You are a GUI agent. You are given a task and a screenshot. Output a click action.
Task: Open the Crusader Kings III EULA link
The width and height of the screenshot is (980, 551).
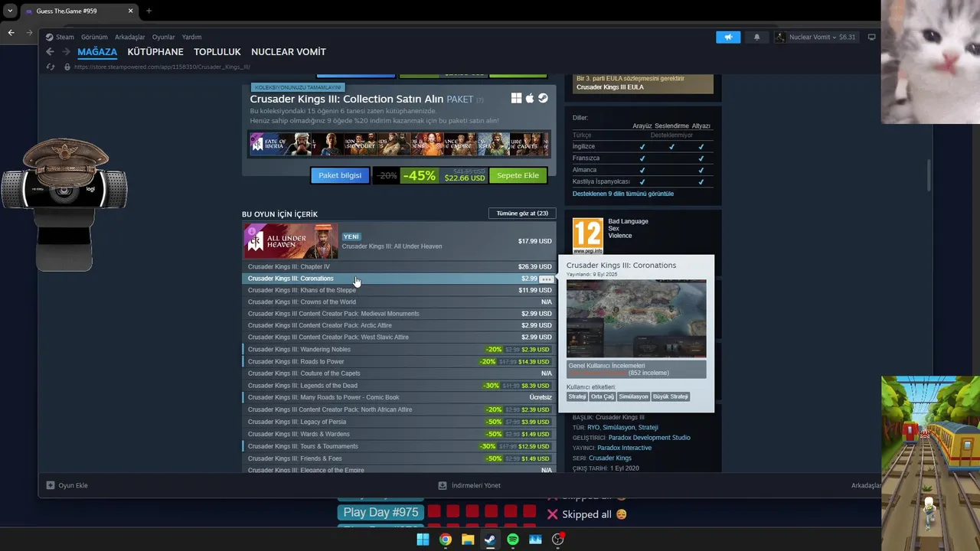(x=610, y=87)
